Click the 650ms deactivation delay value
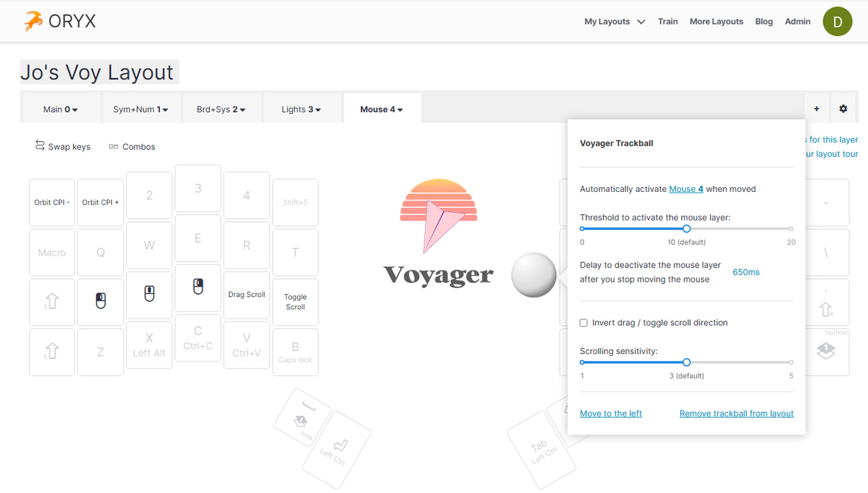Viewport: 868px width, 493px height. 746,272
